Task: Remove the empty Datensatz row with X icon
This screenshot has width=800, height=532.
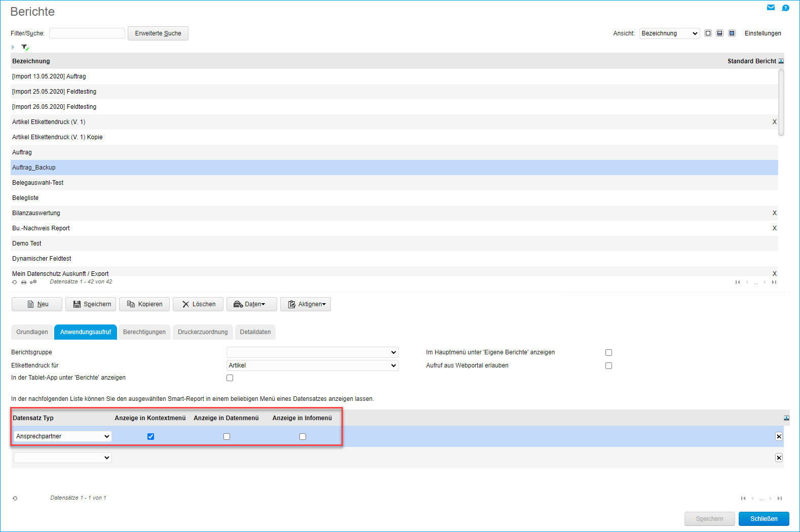Action: (x=779, y=458)
